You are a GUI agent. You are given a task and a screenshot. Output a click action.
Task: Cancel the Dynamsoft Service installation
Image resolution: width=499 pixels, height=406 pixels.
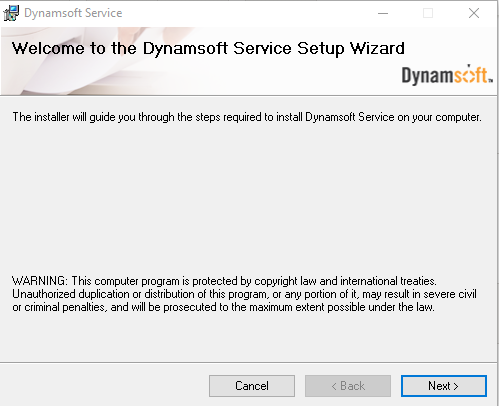point(252,386)
